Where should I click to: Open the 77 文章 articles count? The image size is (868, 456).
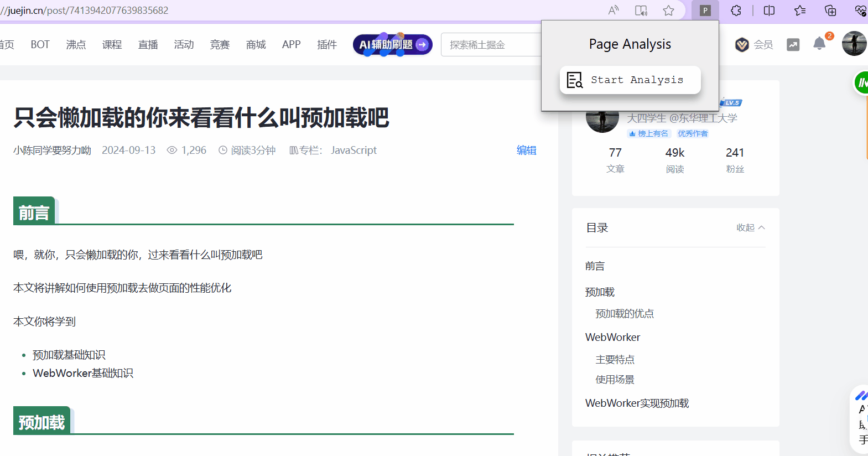click(x=615, y=160)
